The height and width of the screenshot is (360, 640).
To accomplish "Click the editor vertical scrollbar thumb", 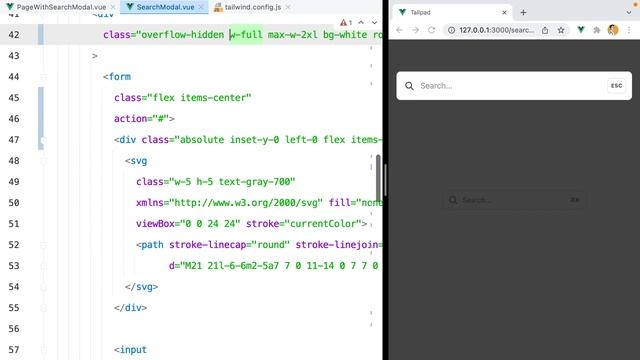I will (x=378, y=178).
